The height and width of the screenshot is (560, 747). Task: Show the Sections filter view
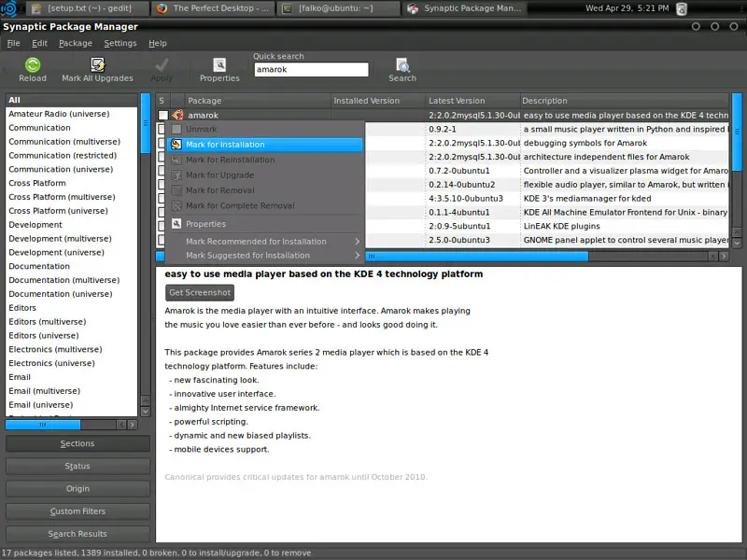pos(78,443)
